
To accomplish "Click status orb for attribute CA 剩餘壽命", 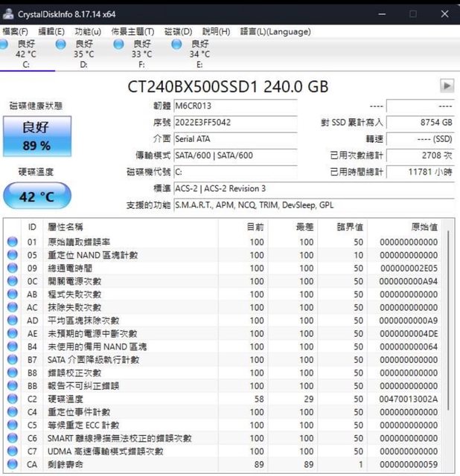I will point(13,465).
